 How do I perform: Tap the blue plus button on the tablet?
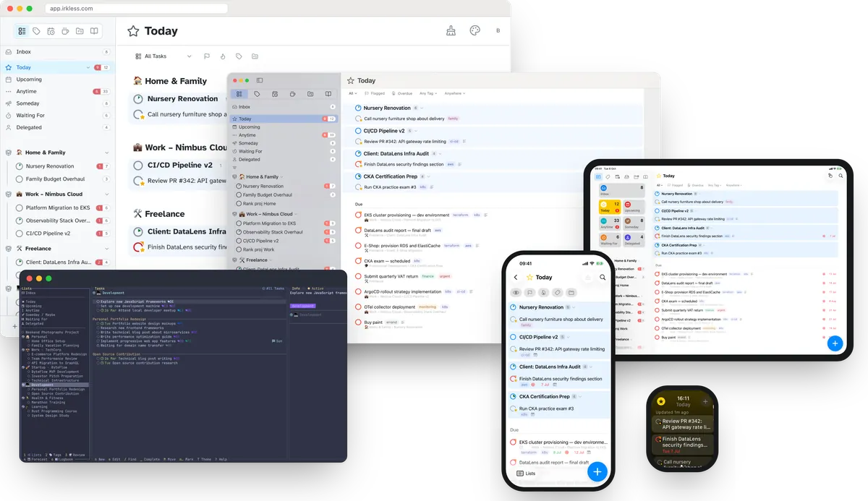(835, 343)
